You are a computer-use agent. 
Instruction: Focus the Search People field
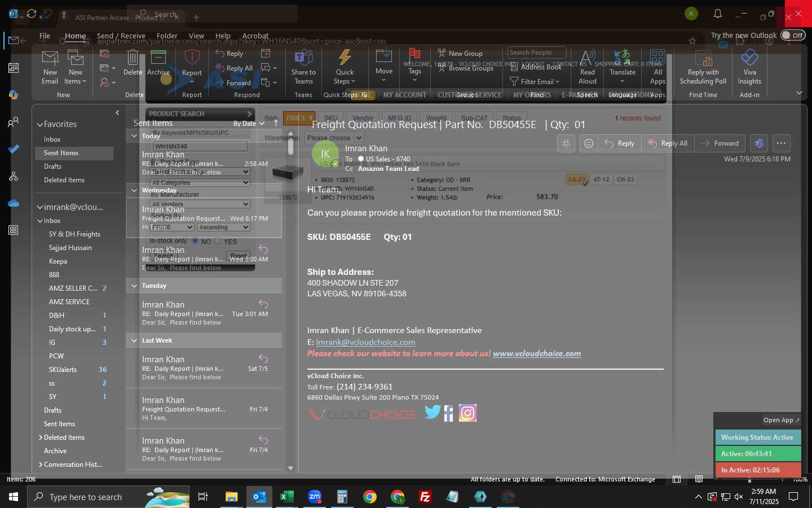tap(536, 52)
